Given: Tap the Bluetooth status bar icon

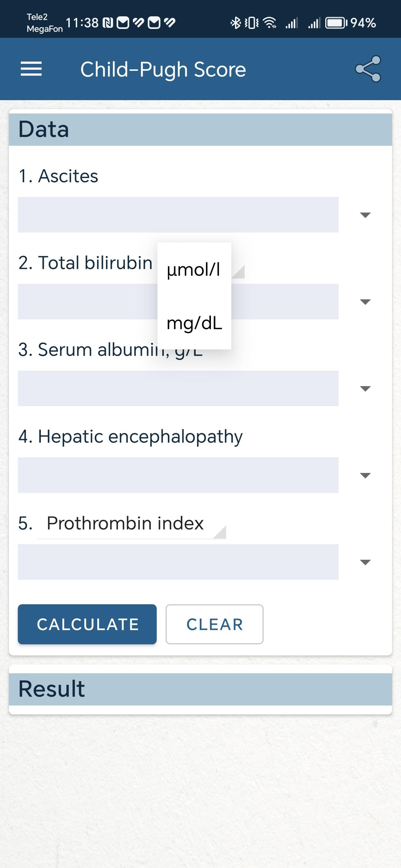Looking at the screenshot, I should coord(235,23).
